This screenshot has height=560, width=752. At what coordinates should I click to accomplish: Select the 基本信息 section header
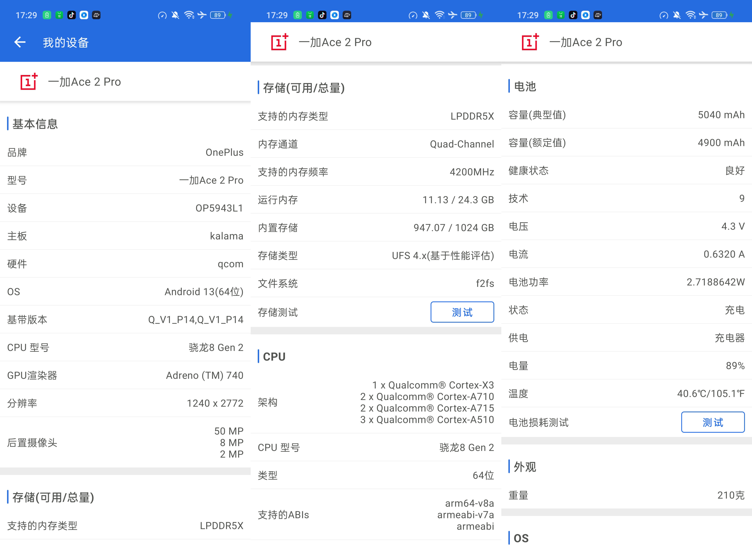coord(35,124)
